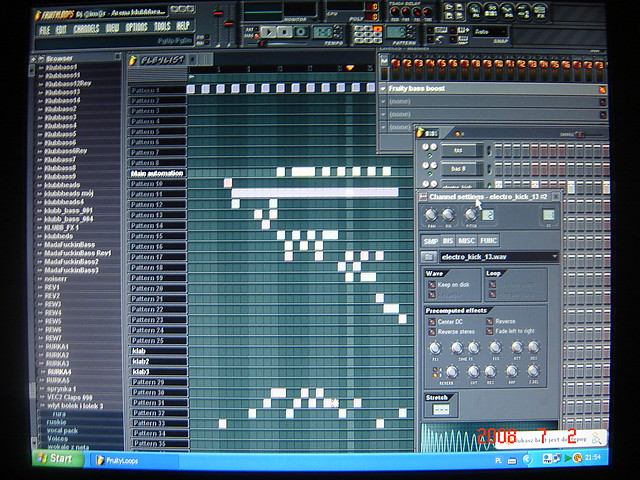Viewport: 640px width, 480px height.
Task: Open the FILE menu
Action: pos(44,30)
